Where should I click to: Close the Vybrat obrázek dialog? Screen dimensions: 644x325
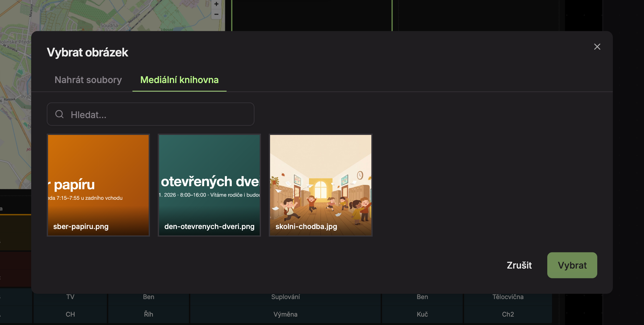[597, 47]
